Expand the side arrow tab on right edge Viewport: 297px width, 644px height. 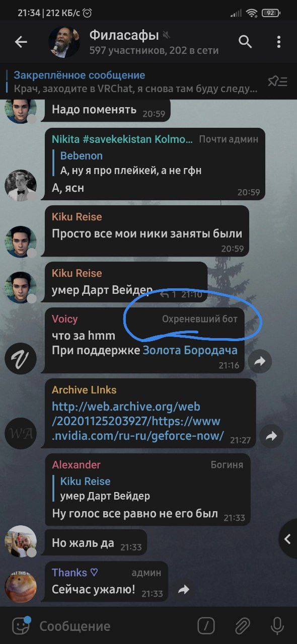[288, 539]
